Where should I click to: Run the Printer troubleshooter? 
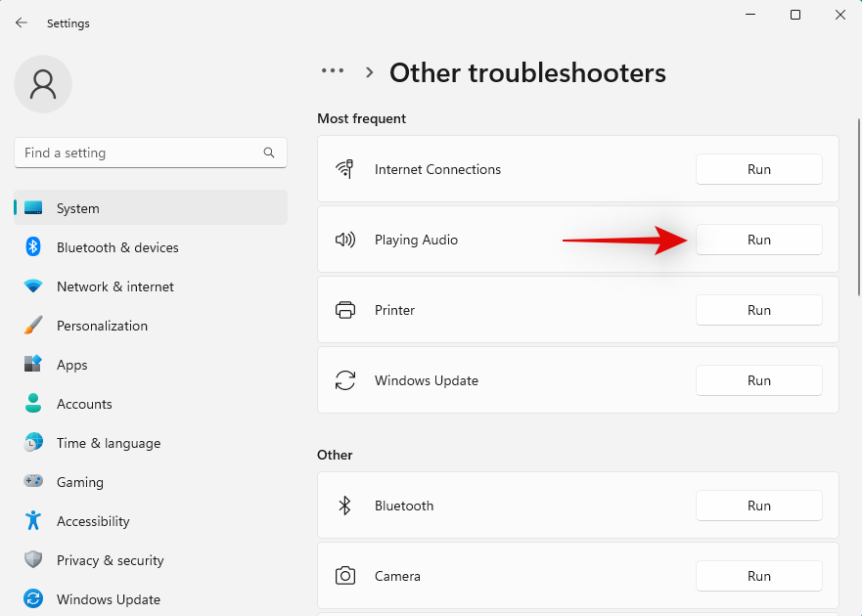tap(758, 310)
